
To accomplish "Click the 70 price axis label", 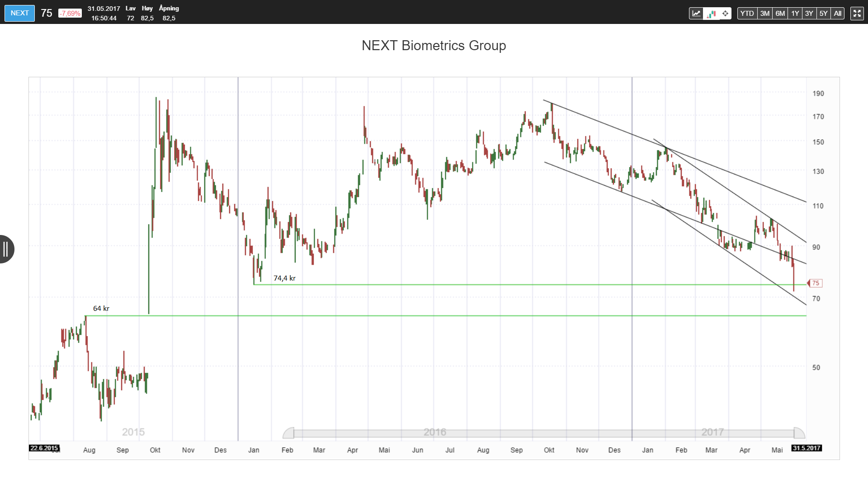I will 816,299.
